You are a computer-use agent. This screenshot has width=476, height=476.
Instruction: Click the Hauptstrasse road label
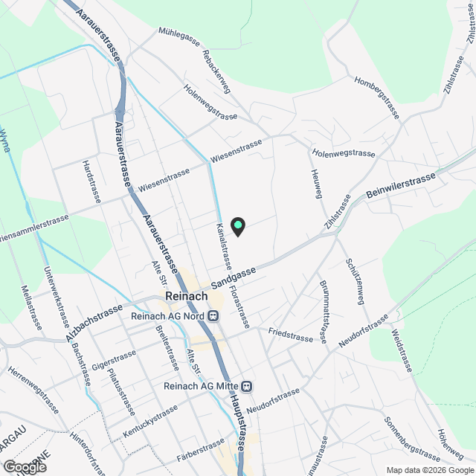point(237,422)
